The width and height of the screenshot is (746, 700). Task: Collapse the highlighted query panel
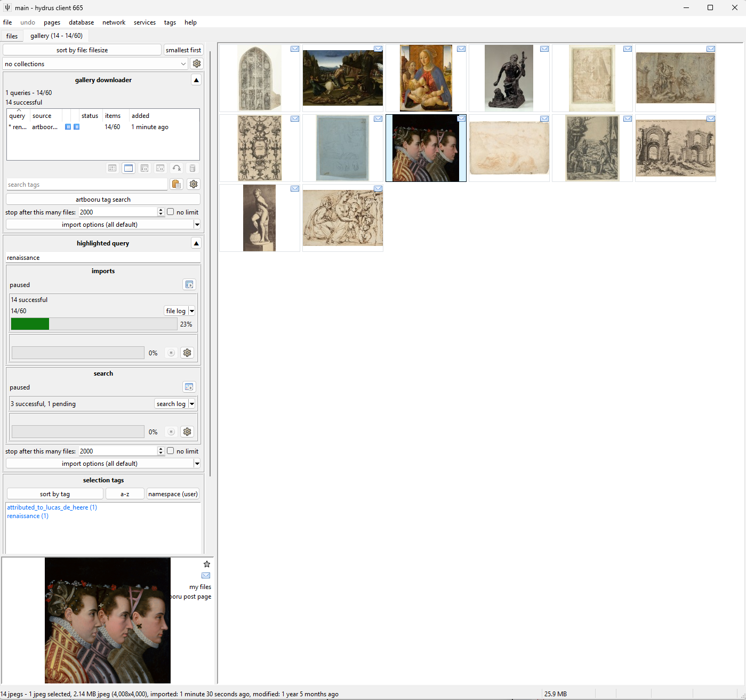[x=196, y=243]
